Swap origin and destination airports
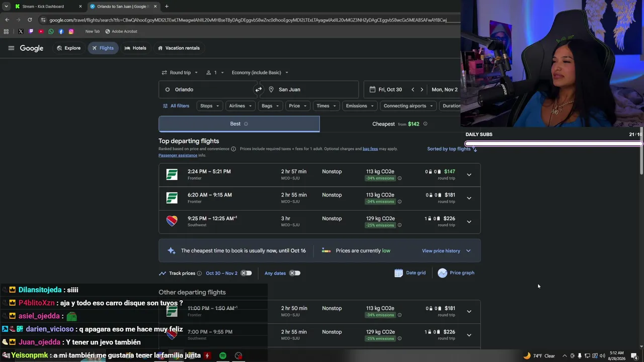This screenshot has height=362, width=644. coord(259,89)
